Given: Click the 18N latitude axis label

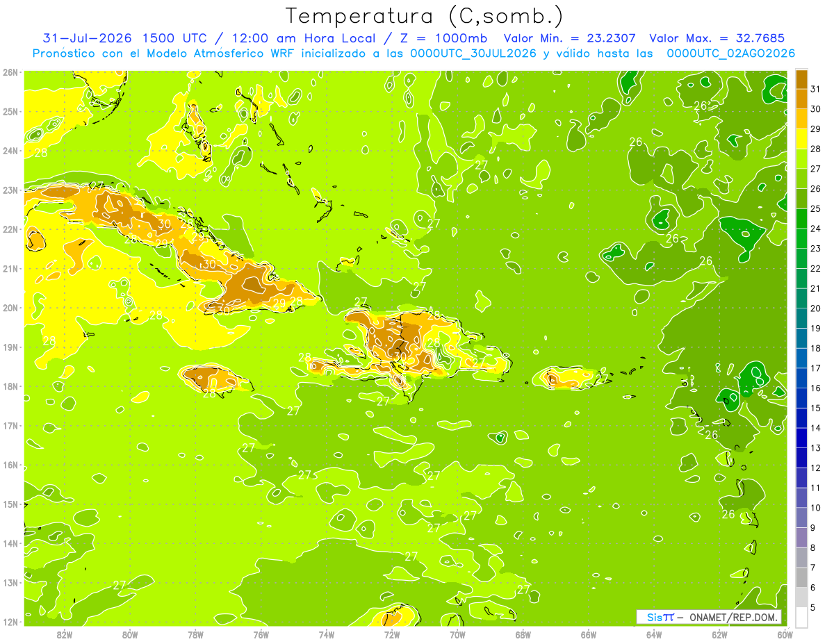Looking at the screenshot, I should [x=10, y=386].
